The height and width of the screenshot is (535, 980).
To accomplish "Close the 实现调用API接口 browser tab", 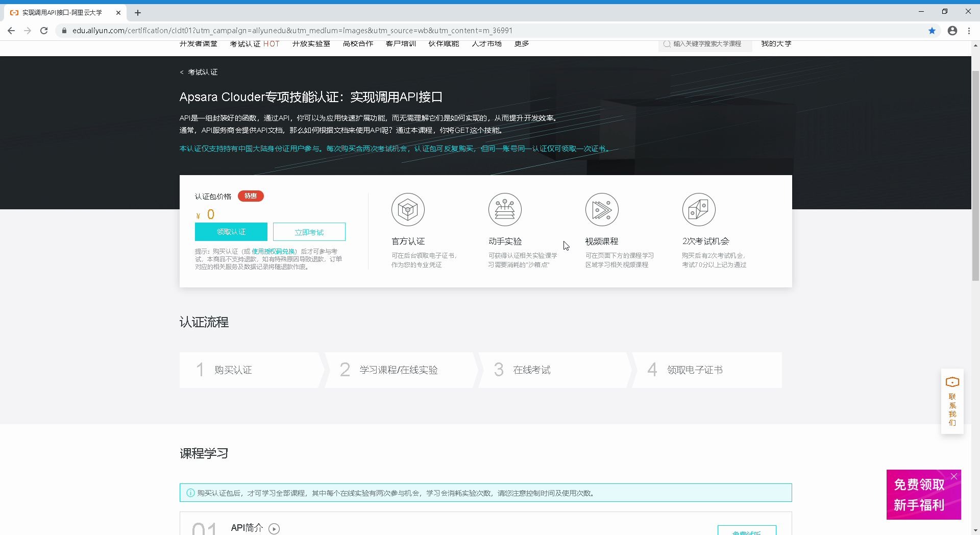I will click(x=118, y=13).
